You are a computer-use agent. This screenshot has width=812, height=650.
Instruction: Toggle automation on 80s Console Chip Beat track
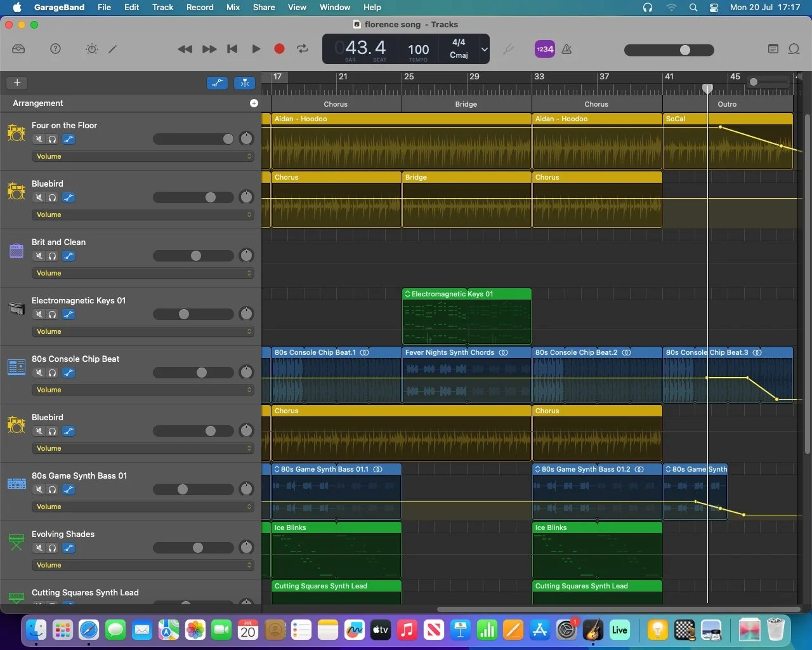[x=69, y=373]
